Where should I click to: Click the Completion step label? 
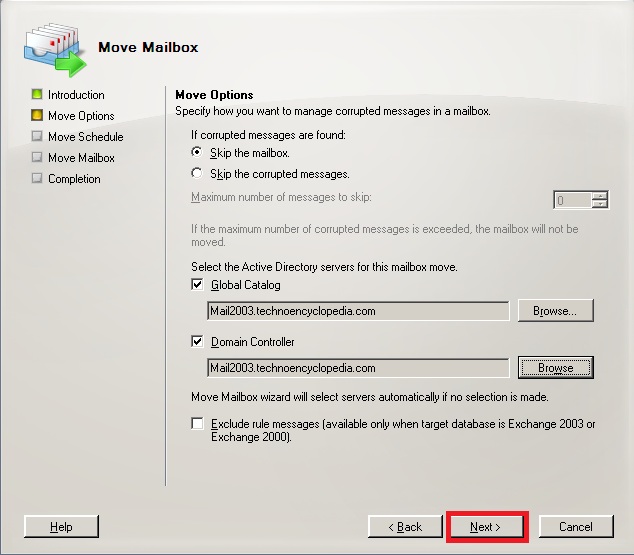74,179
